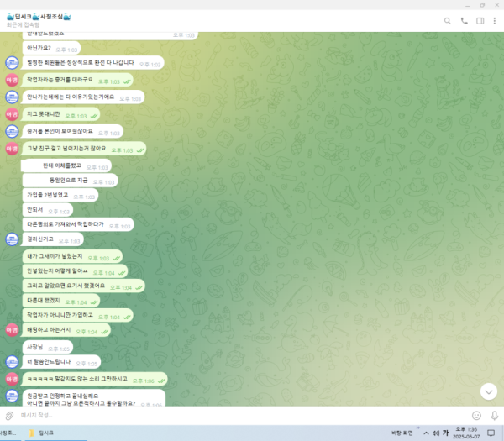The height and width of the screenshot is (441, 504).
Task: Click pink avatar beside 배팅하고 하는거지 message
Action: point(12,330)
